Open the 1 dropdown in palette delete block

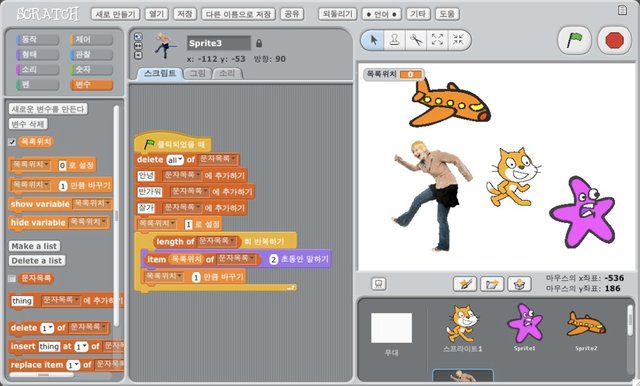(47, 328)
